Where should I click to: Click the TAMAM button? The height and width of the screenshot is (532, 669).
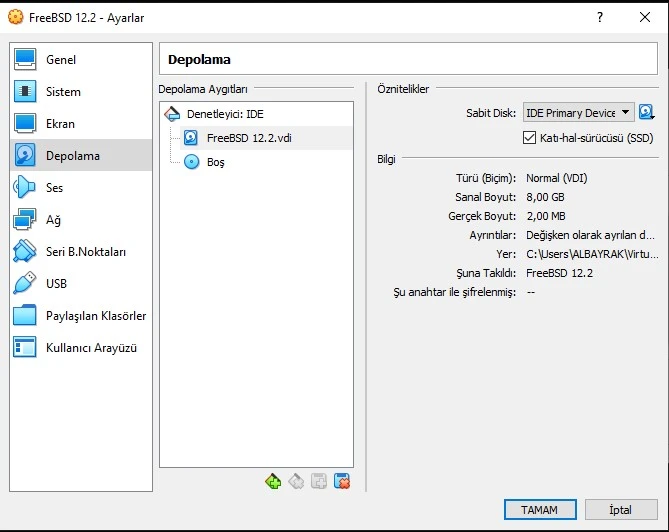(x=540, y=510)
